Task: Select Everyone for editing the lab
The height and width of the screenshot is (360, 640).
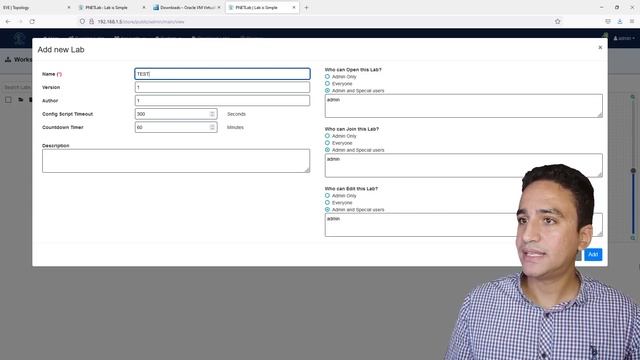Action: 327,202
